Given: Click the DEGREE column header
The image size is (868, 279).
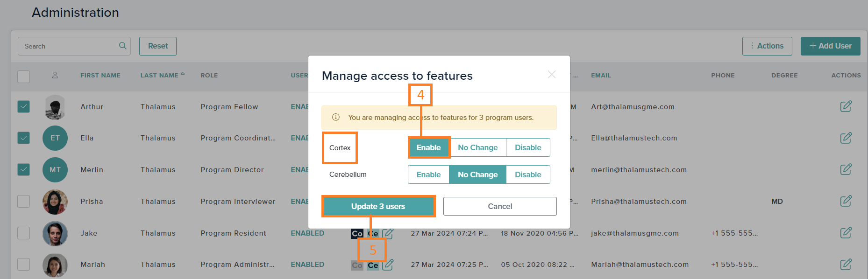Looking at the screenshot, I should 784,75.
